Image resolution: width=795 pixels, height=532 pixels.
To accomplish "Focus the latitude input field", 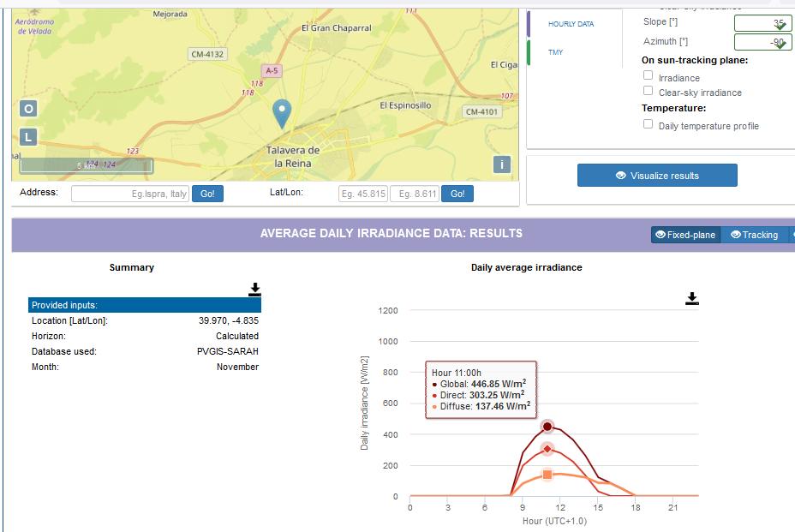I will 363,194.
